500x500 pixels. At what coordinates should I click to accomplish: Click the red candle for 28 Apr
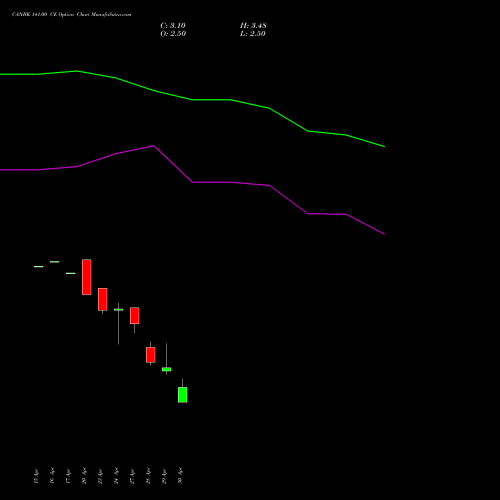click(x=151, y=355)
